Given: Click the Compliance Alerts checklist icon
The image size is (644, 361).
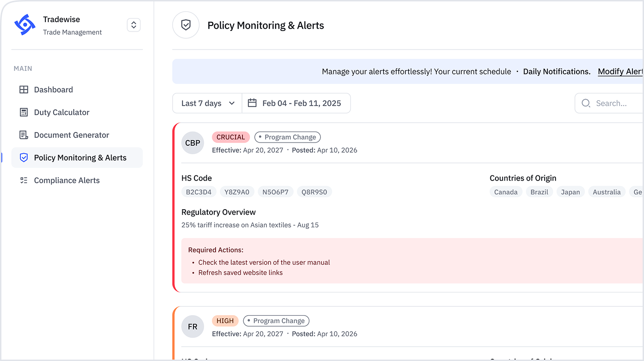Looking at the screenshot, I should 24,180.
